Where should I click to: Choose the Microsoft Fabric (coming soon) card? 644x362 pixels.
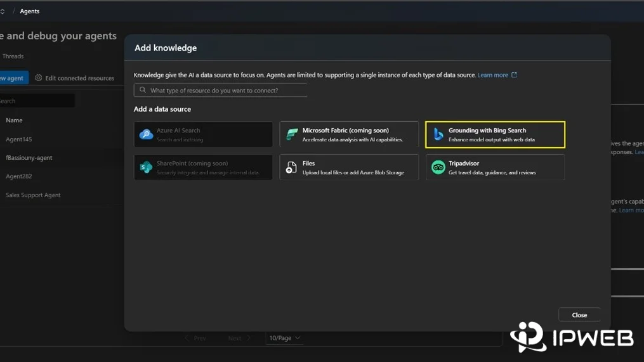pyautogui.click(x=349, y=134)
